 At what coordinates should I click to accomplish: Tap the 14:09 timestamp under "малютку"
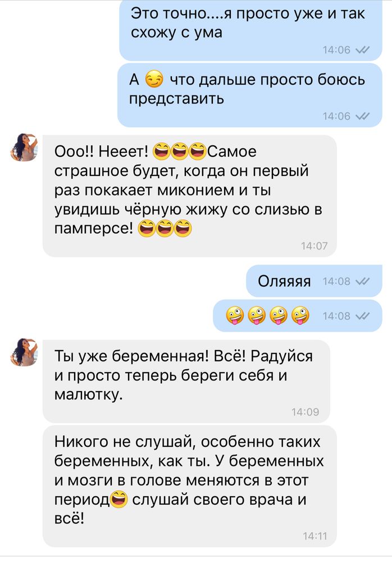tap(306, 412)
